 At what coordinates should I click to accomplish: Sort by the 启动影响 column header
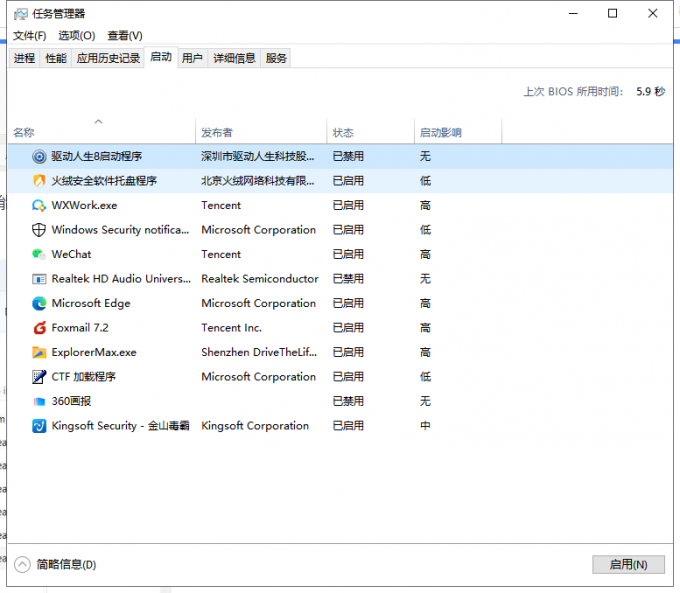click(x=458, y=132)
